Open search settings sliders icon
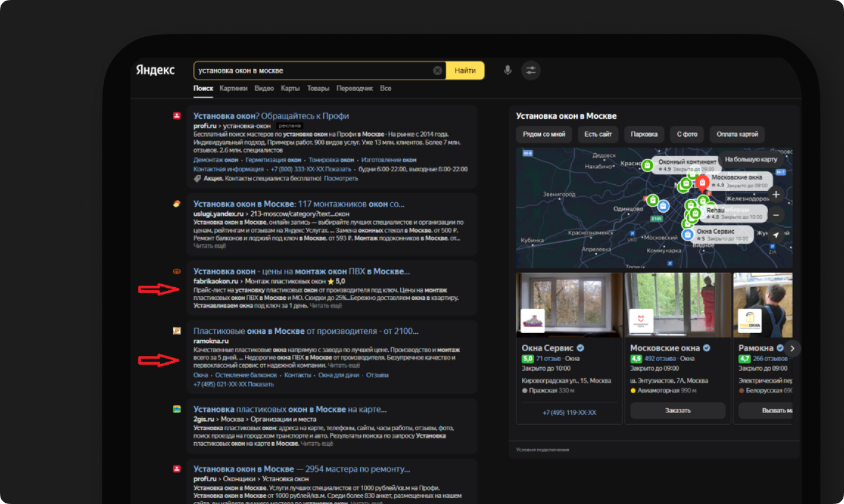 [531, 70]
